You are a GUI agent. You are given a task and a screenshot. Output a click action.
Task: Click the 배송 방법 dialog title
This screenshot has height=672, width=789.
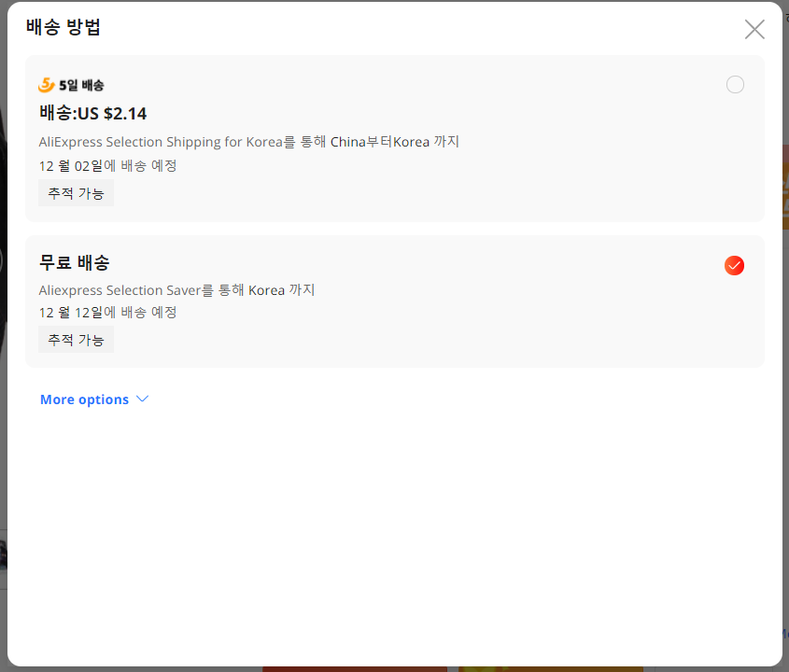tap(63, 27)
